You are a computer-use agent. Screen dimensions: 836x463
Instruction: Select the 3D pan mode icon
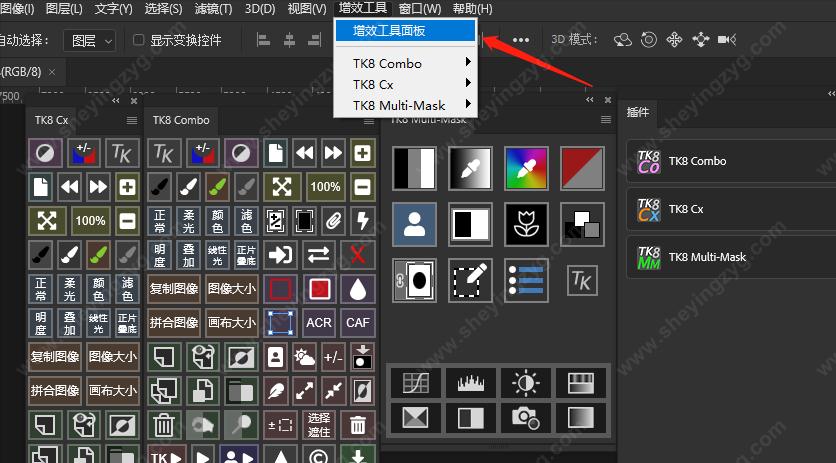(674, 39)
